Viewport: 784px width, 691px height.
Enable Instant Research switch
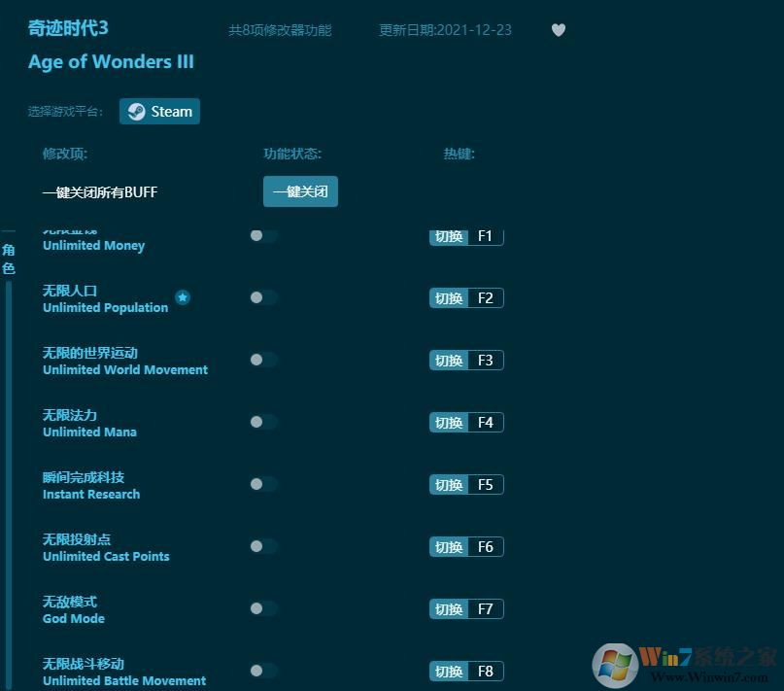[x=263, y=484]
